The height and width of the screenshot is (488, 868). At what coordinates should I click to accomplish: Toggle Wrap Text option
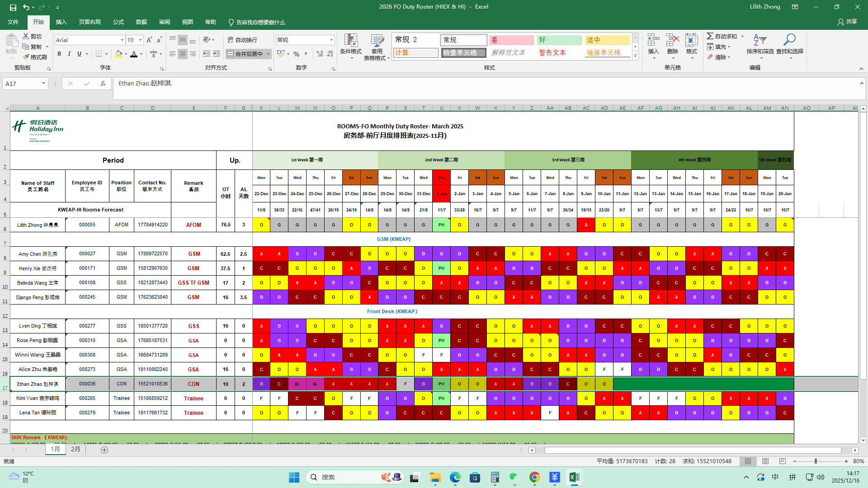pyautogui.click(x=242, y=40)
